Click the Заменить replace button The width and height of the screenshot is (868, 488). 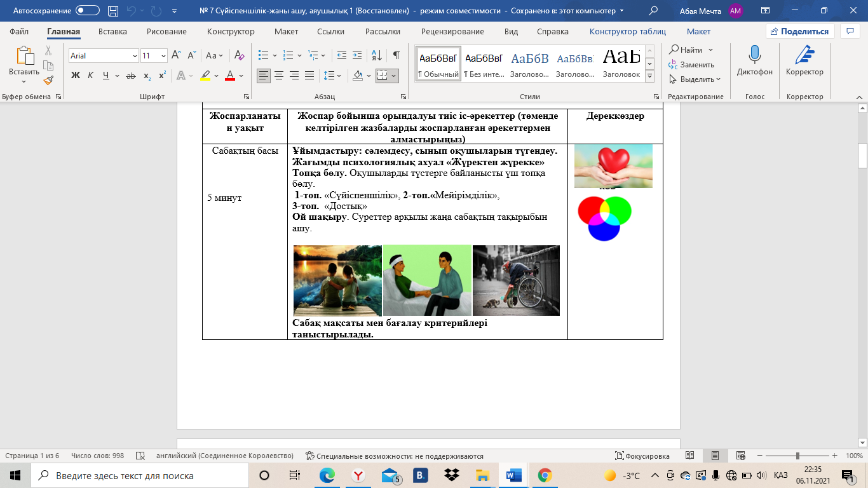tap(691, 65)
